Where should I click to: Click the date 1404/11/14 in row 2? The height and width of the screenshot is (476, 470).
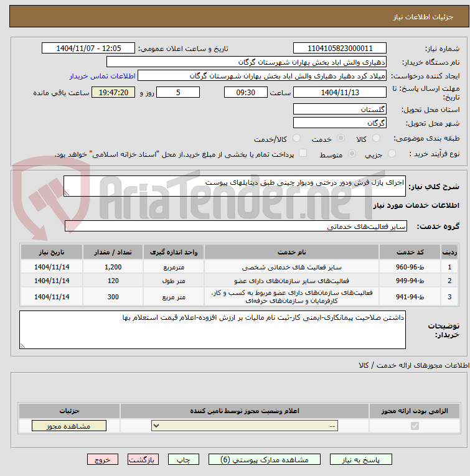52,281
